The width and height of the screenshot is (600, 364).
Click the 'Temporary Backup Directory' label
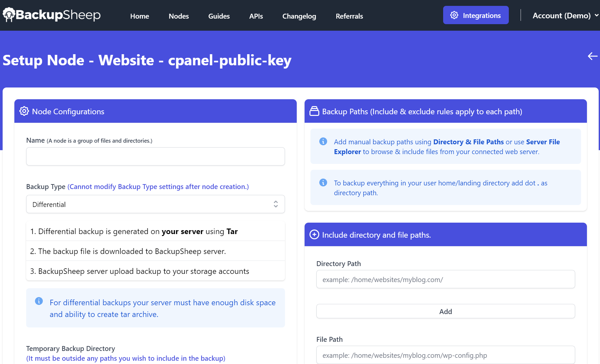point(71,348)
